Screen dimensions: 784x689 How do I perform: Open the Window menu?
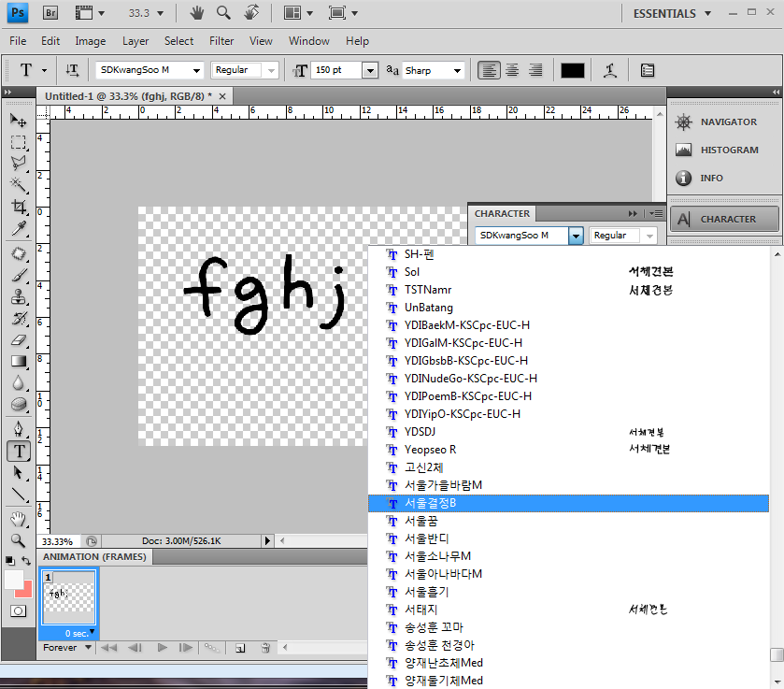309,41
